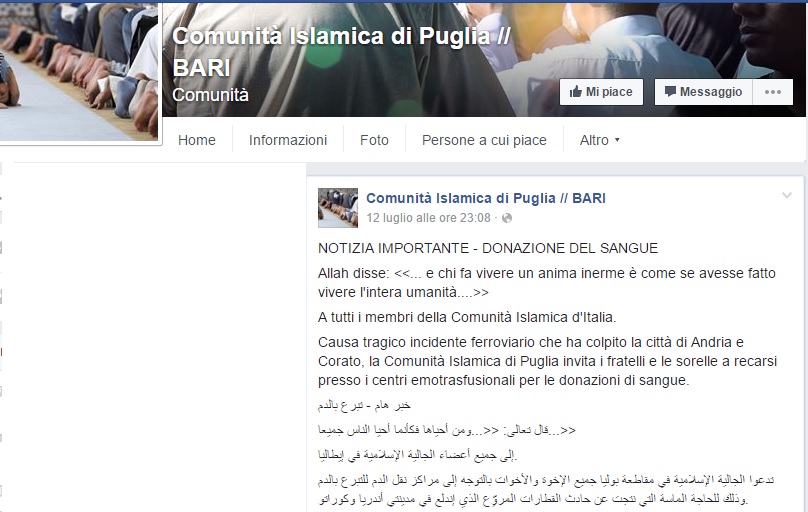
Task: Click the speech bubble Messaggio button
Action: pos(703,92)
